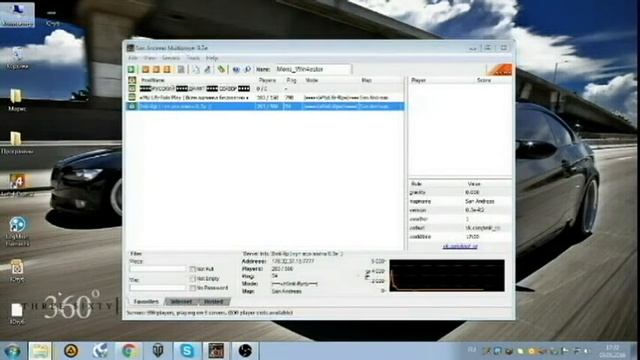Click the magnifier icon beside the Name label
The width and height of the screenshot is (640, 360).
247,69
